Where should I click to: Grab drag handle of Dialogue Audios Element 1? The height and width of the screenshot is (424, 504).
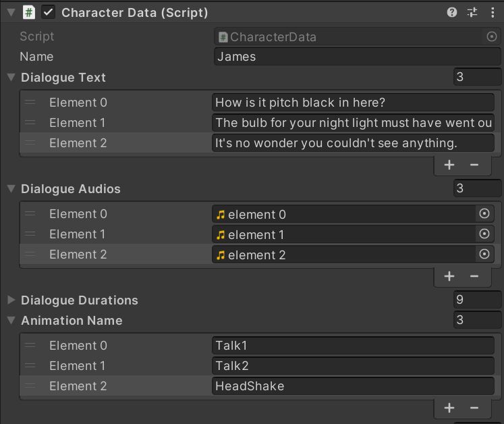tap(30, 234)
